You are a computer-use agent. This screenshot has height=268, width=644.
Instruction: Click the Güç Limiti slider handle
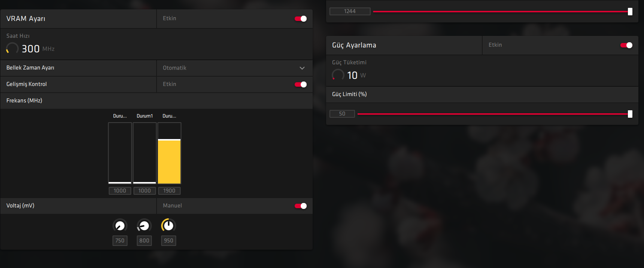[x=630, y=114]
